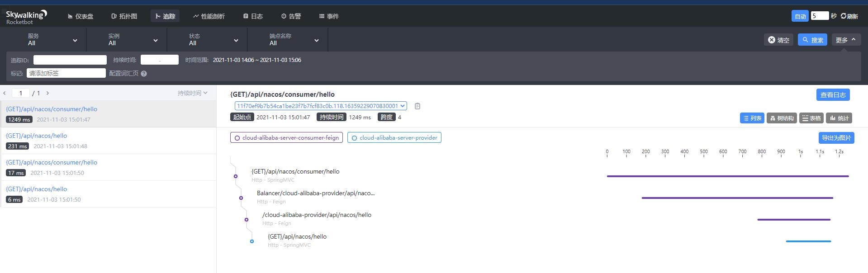The width and height of the screenshot is (868, 273).
Task: Click the 跨度 span count badge
Action: [387, 117]
